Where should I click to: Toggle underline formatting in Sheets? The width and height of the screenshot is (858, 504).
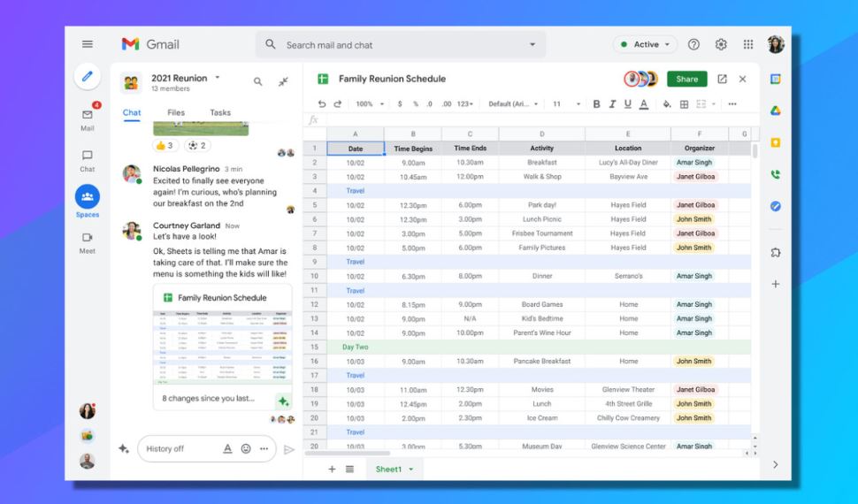[x=628, y=104]
